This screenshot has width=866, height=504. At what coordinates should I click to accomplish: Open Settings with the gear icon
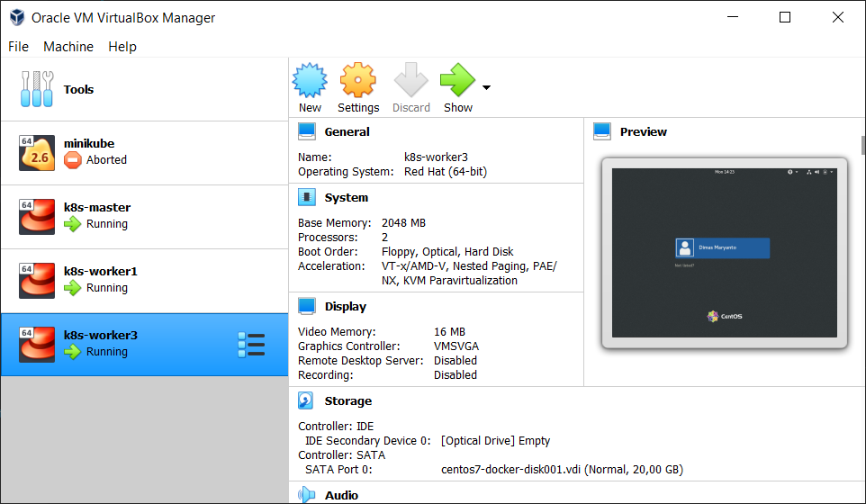tap(358, 80)
